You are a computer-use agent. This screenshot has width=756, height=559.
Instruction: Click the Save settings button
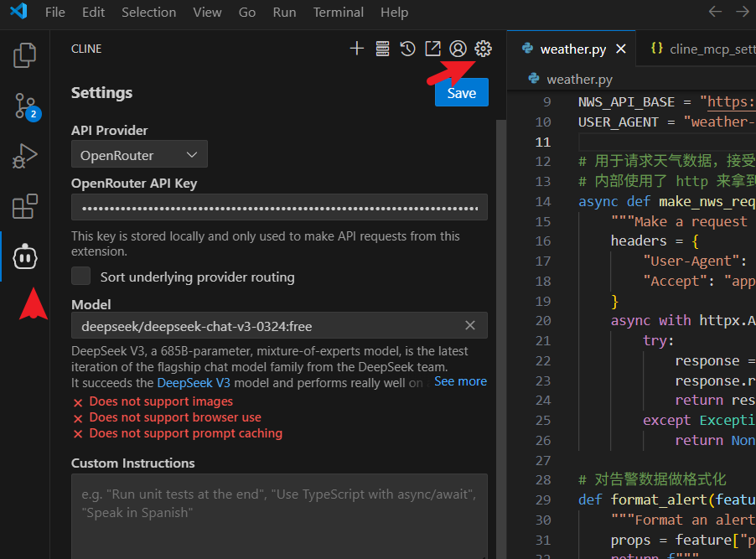[x=462, y=92]
